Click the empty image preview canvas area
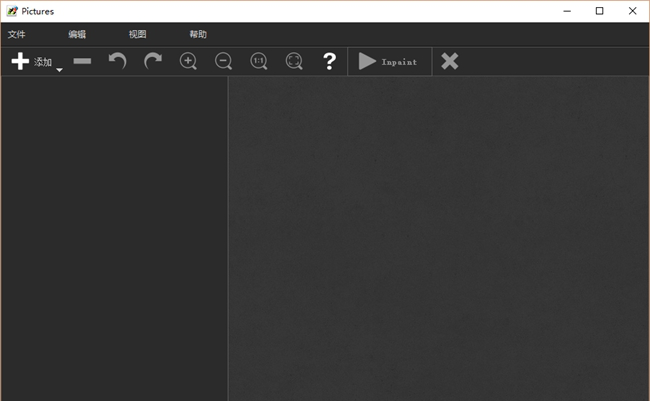This screenshot has height=417, width=650. [438, 240]
